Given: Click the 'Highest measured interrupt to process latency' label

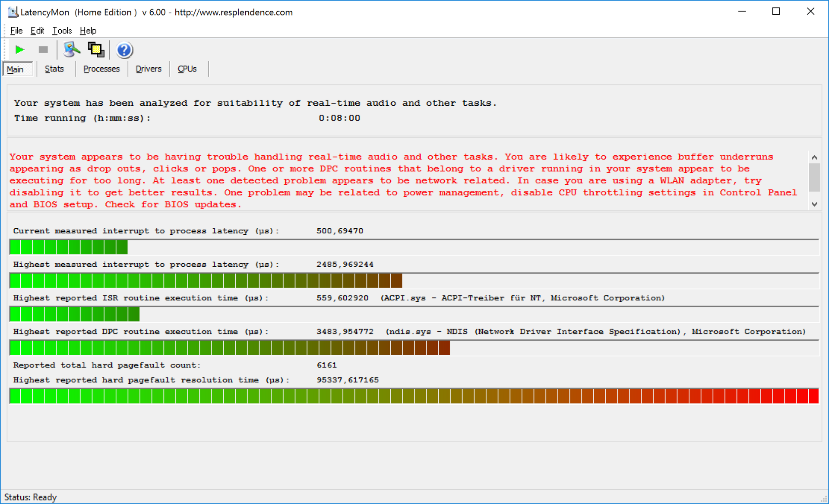Looking at the screenshot, I should coord(146,265).
